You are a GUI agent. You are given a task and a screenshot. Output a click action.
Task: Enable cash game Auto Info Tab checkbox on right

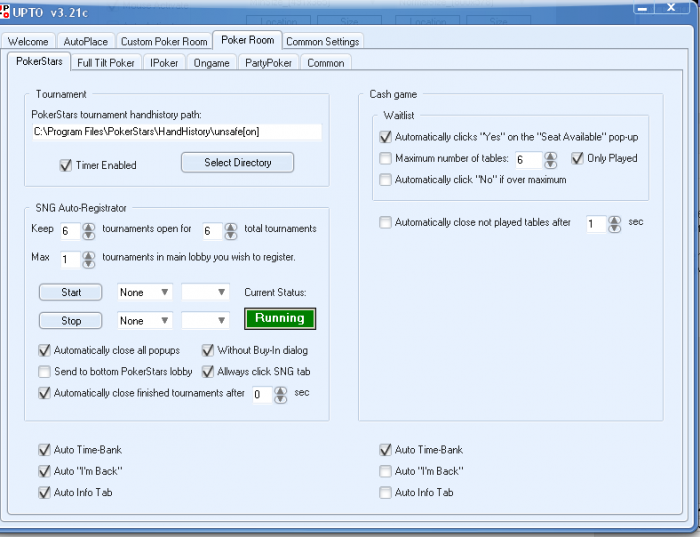pos(385,492)
